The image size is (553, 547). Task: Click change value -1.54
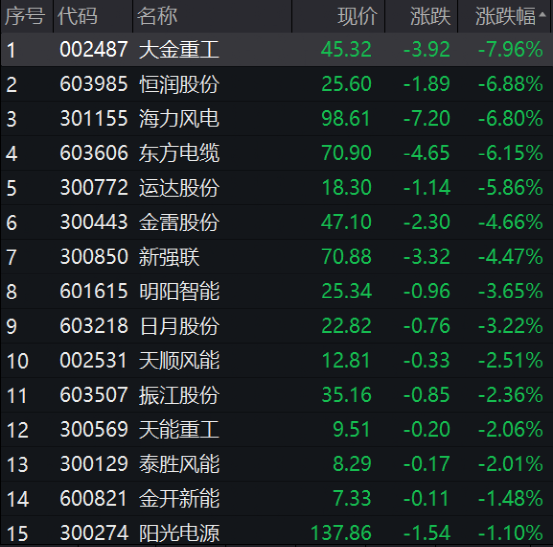427,533
